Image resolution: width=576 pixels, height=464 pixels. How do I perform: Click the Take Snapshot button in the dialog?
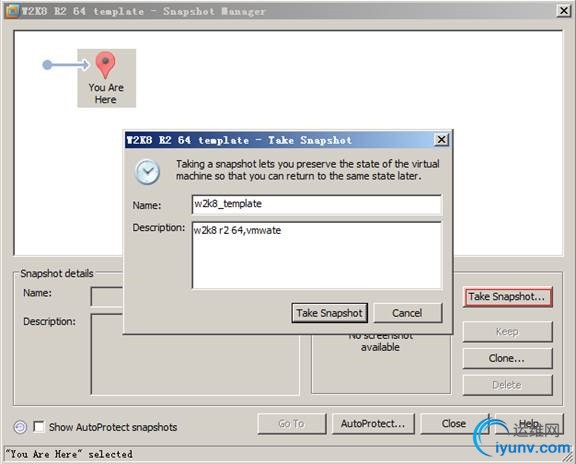pos(330,313)
